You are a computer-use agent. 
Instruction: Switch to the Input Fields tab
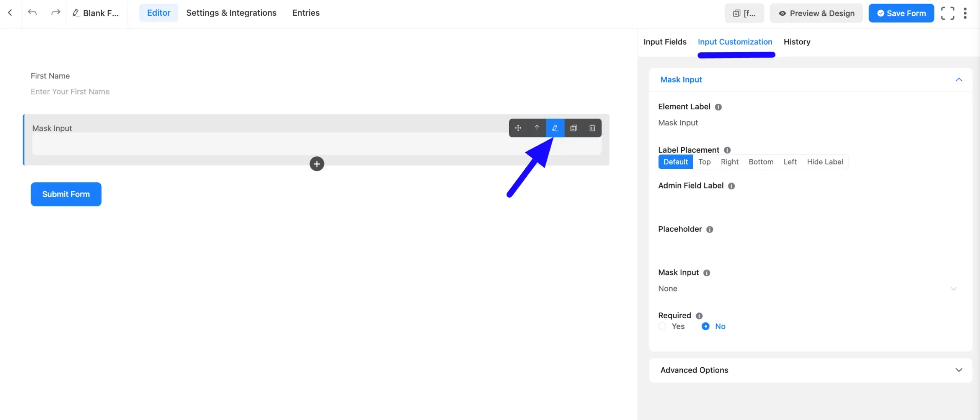click(665, 42)
